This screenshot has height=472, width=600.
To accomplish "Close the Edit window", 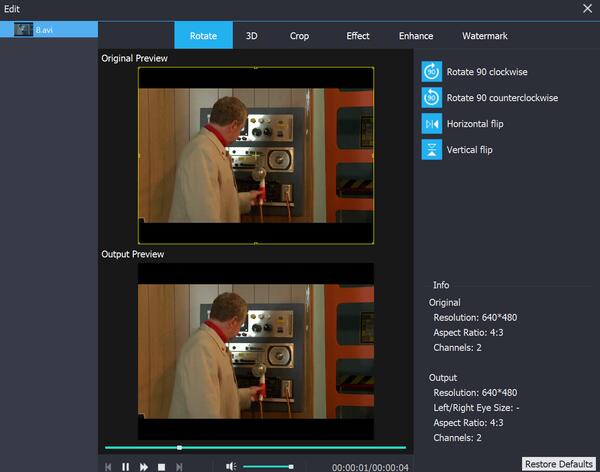I will tap(588, 8).
